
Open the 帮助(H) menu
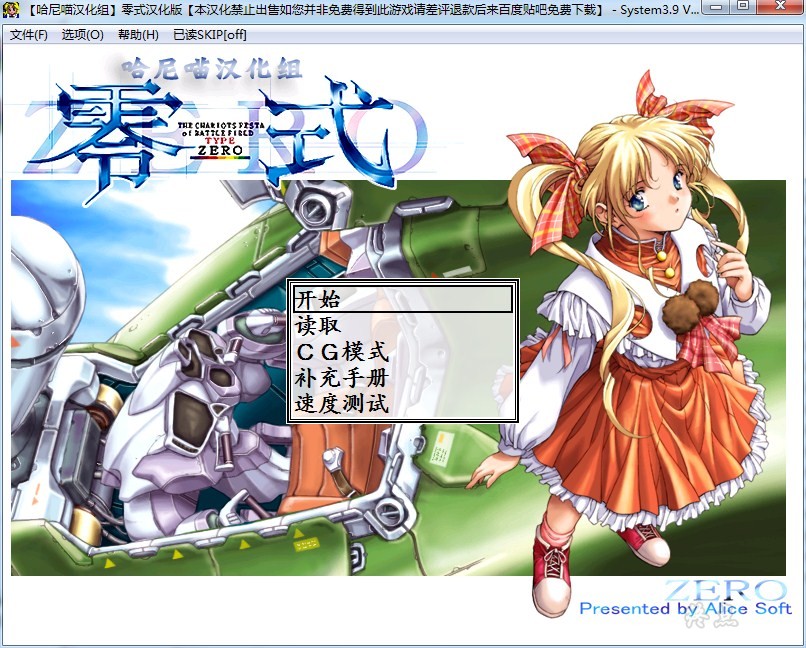point(138,35)
